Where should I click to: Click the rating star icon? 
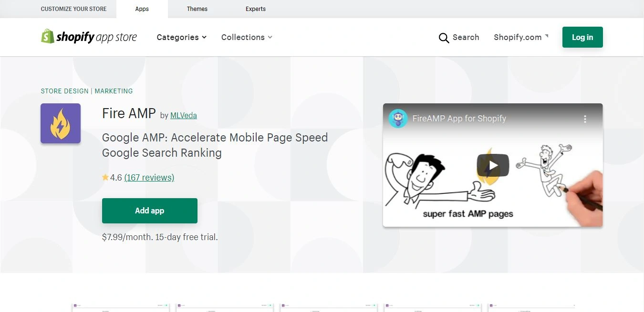pyautogui.click(x=105, y=177)
